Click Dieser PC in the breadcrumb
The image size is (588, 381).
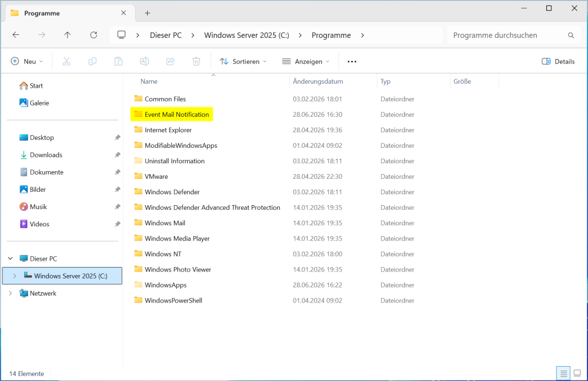[165, 36]
